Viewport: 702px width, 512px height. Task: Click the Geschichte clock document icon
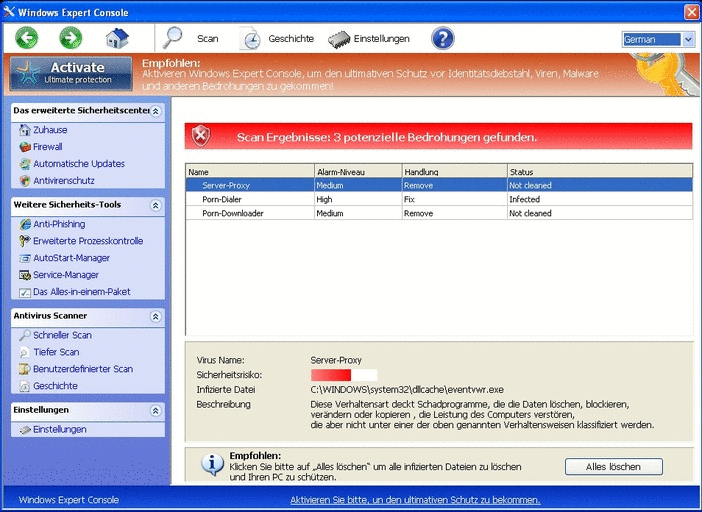click(250, 38)
